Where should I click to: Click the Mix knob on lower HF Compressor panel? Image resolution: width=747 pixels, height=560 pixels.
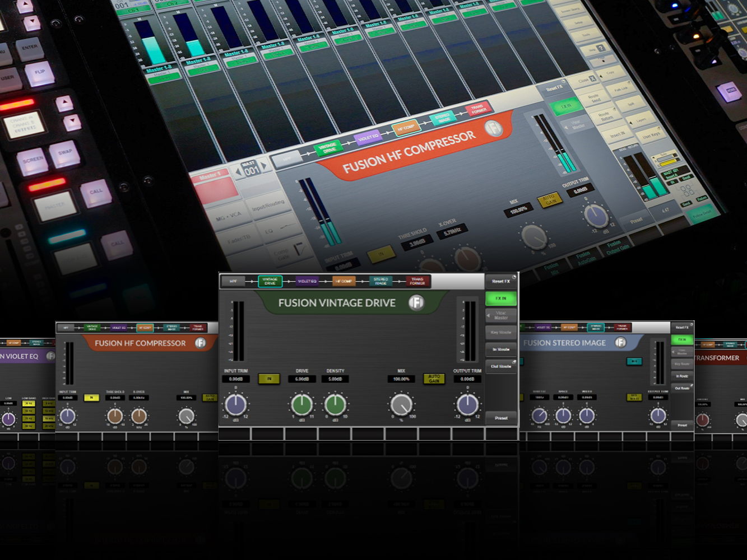tap(186, 416)
